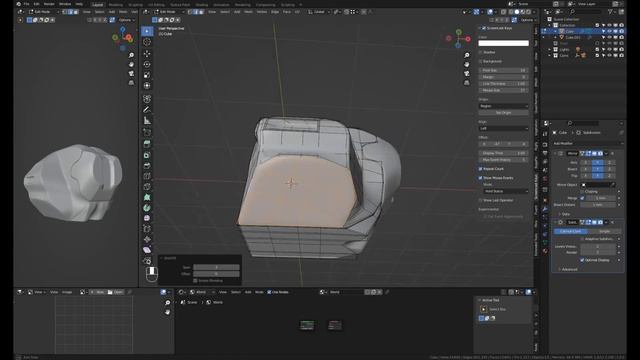Viewport: 640px width, 360px height.
Task: Toggle Optimal Display checkbox
Action: pos(582,260)
